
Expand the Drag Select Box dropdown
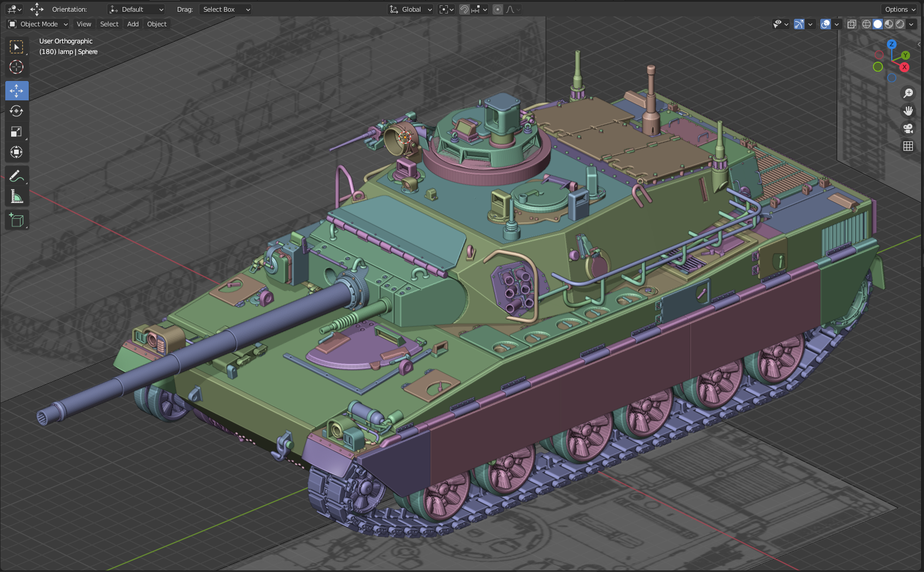(226, 9)
